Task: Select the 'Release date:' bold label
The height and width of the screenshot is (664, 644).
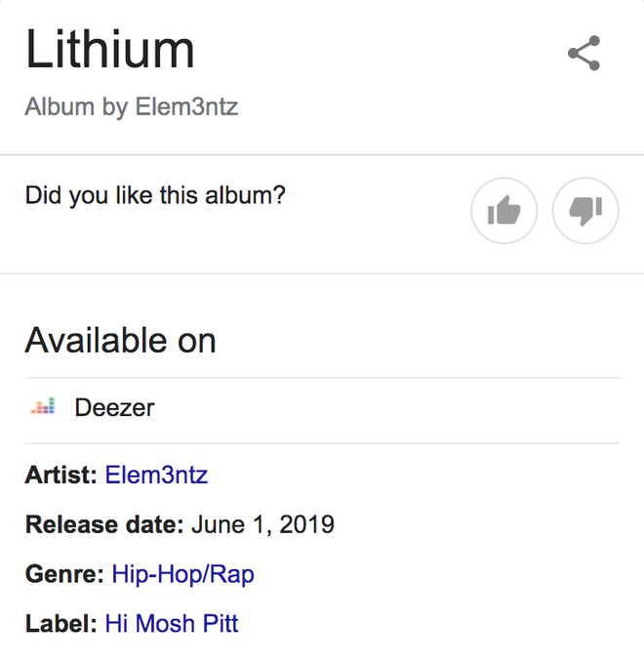Action: point(104,524)
